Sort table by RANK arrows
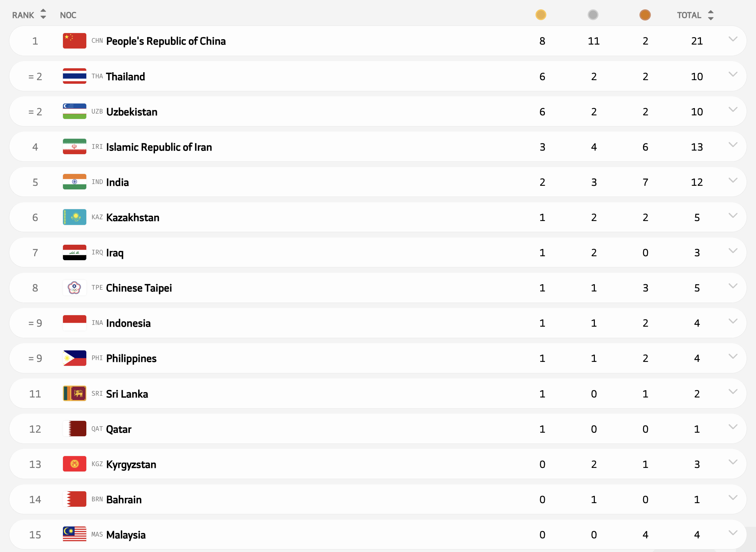This screenshot has height=552, width=756. 43,14
